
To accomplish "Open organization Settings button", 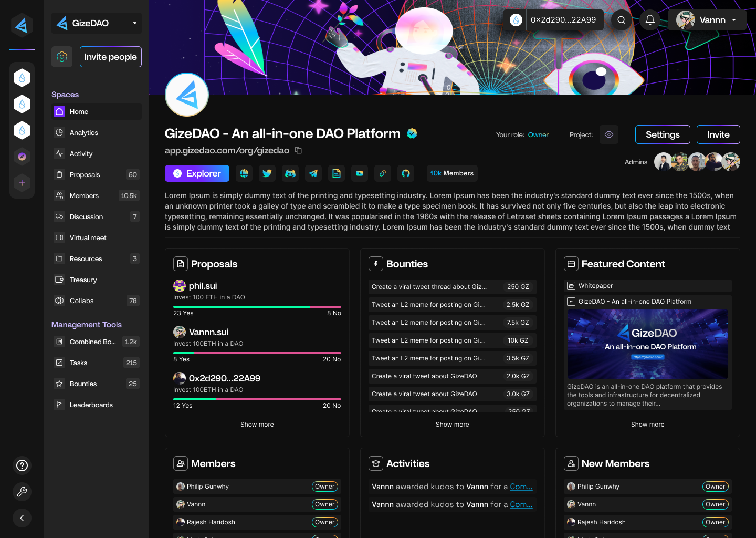I will 663,134.
